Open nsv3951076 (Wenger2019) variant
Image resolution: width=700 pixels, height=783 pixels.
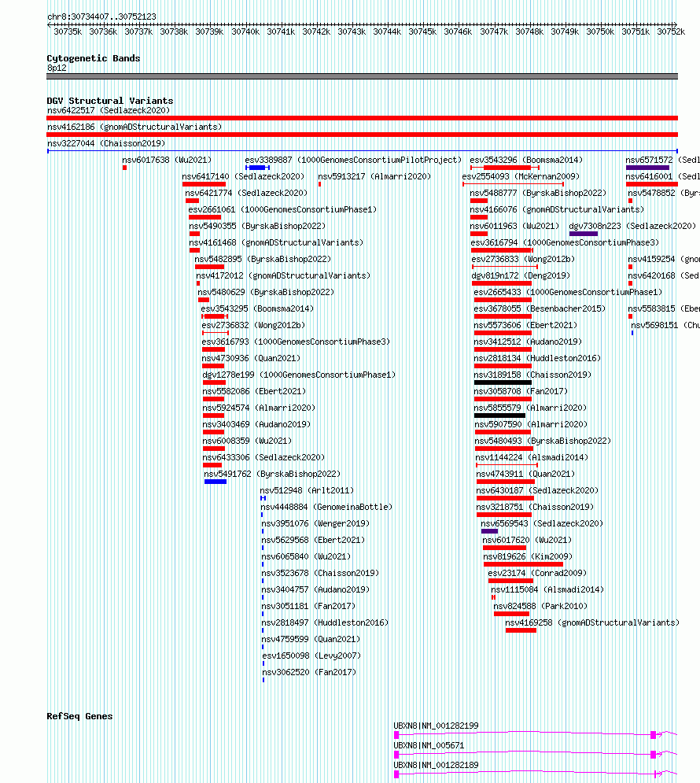pos(315,523)
